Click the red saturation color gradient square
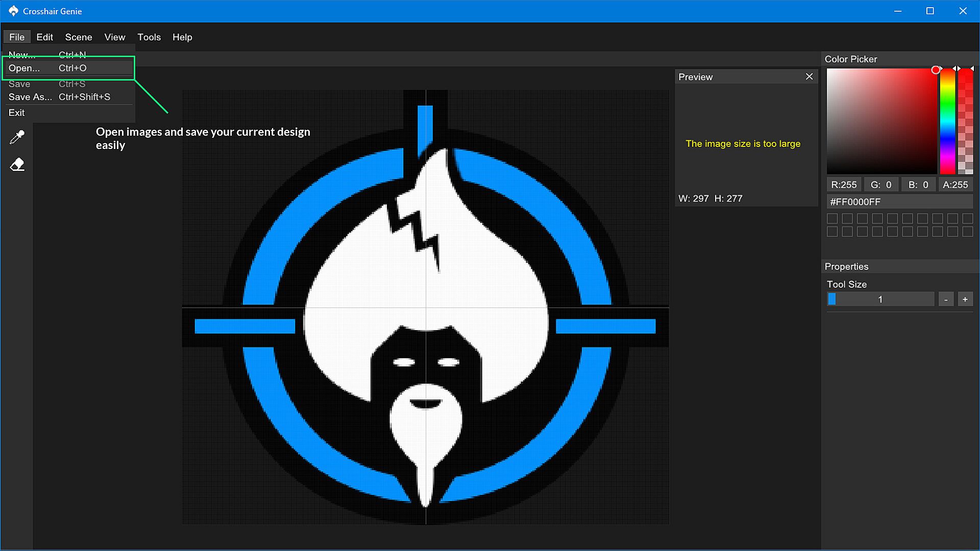The image size is (980, 551). click(881, 121)
